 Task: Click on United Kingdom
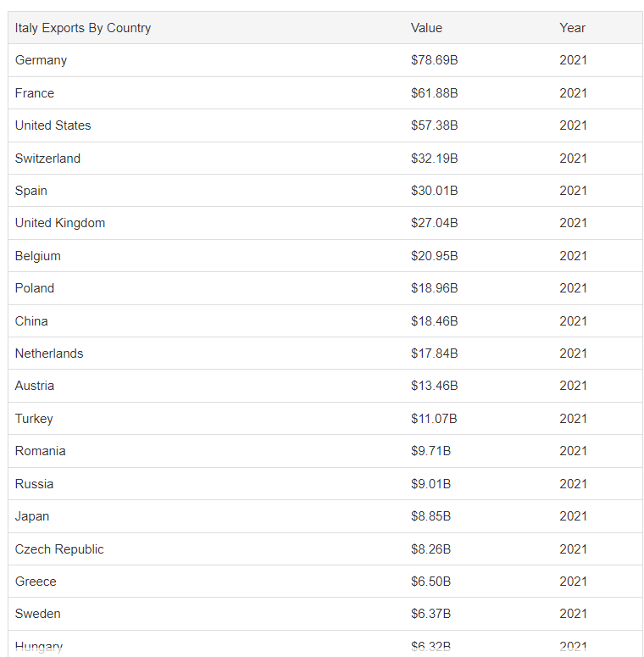click(x=60, y=223)
